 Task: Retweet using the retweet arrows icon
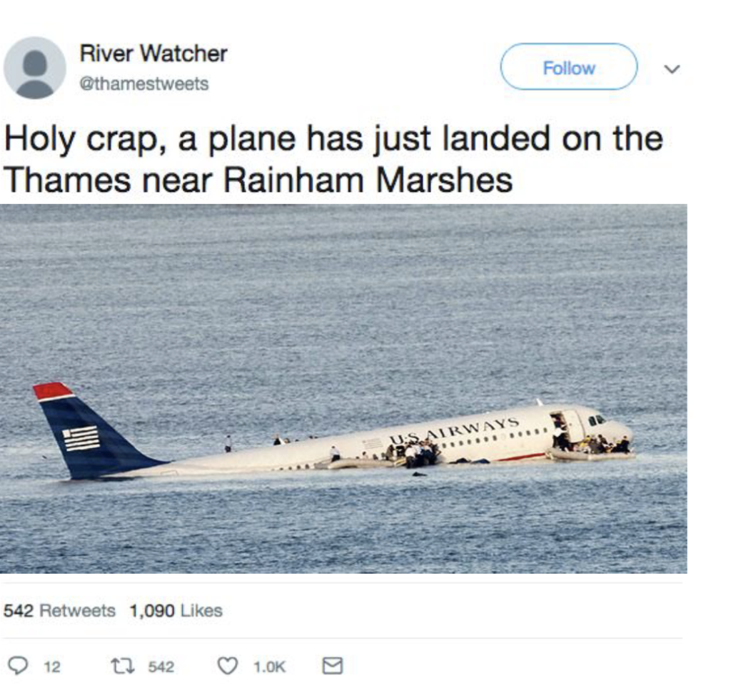point(123,666)
